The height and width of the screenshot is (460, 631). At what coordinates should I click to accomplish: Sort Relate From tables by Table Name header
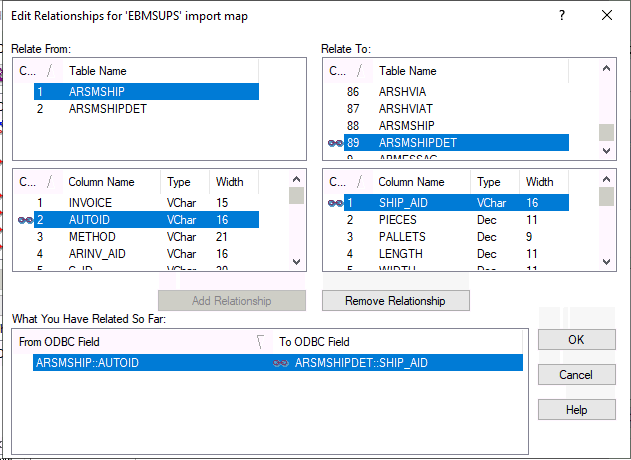coord(98,71)
